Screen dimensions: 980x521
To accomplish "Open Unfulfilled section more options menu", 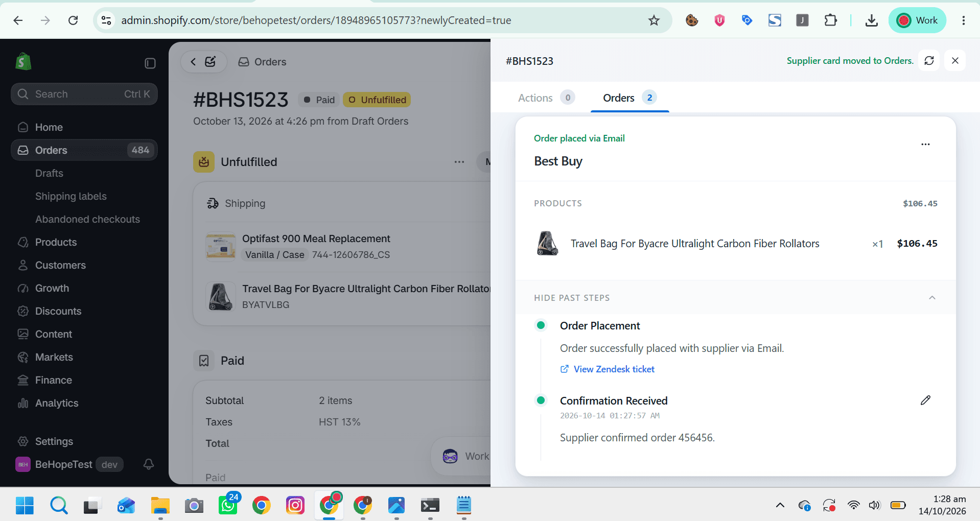I will pos(459,162).
